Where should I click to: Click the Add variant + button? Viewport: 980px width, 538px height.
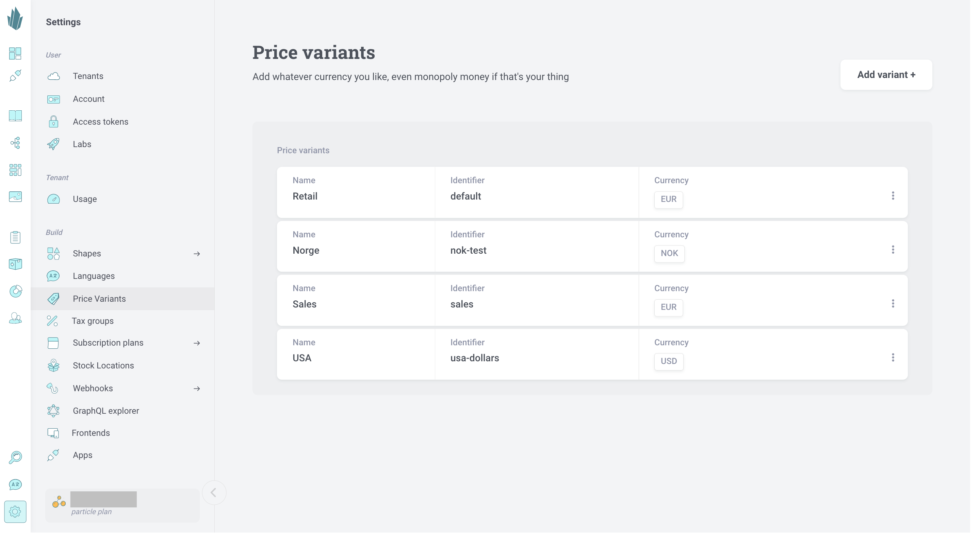[886, 75]
